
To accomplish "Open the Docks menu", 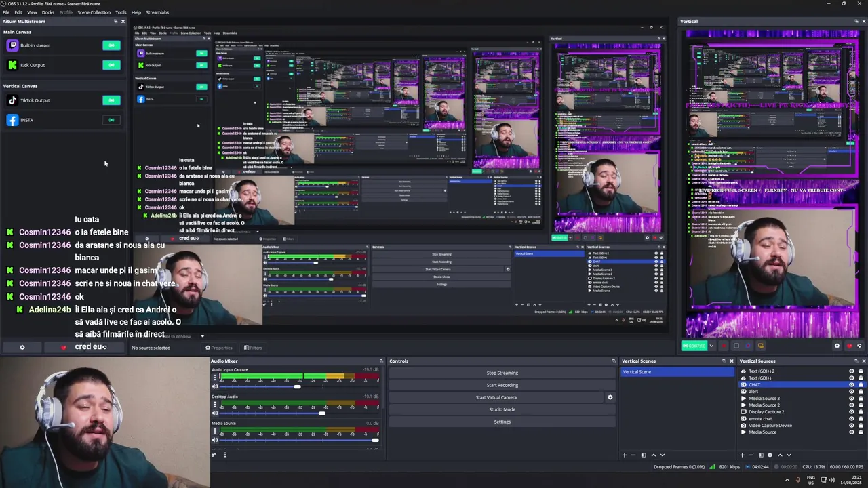I will 48,12.
